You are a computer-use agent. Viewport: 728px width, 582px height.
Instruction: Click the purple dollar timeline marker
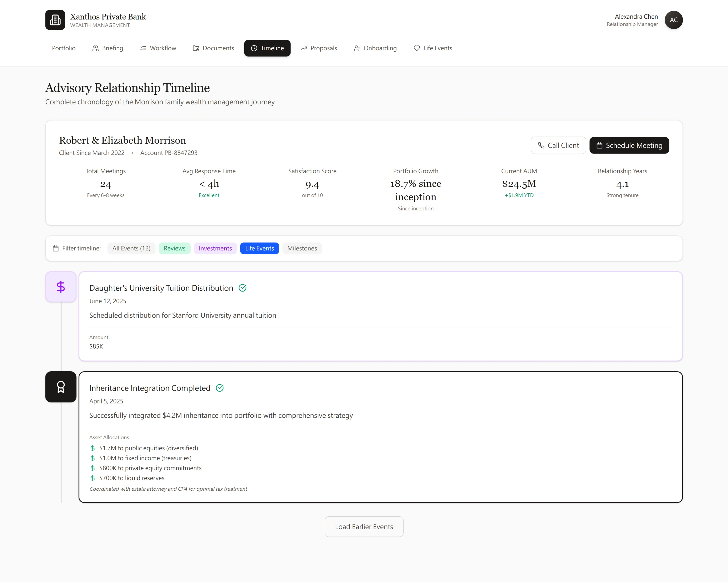click(x=61, y=287)
